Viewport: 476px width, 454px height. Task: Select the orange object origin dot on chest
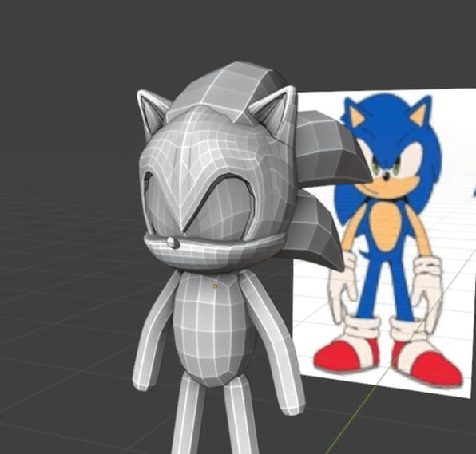coord(215,286)
